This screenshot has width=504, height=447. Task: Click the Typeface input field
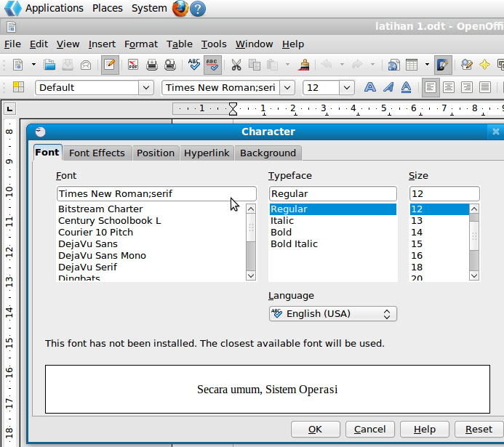(332, 193)
